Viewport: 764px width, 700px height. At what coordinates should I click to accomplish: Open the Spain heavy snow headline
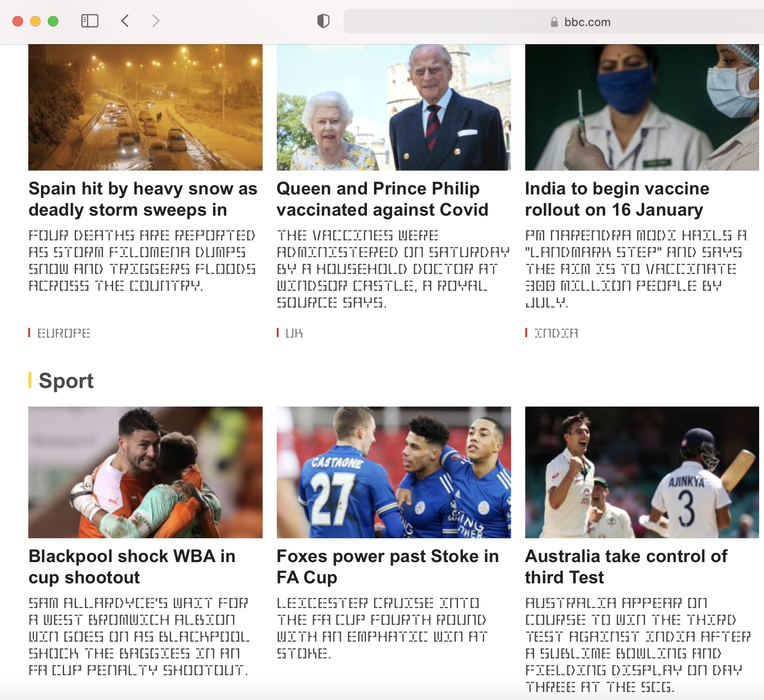tap(143, 199)
